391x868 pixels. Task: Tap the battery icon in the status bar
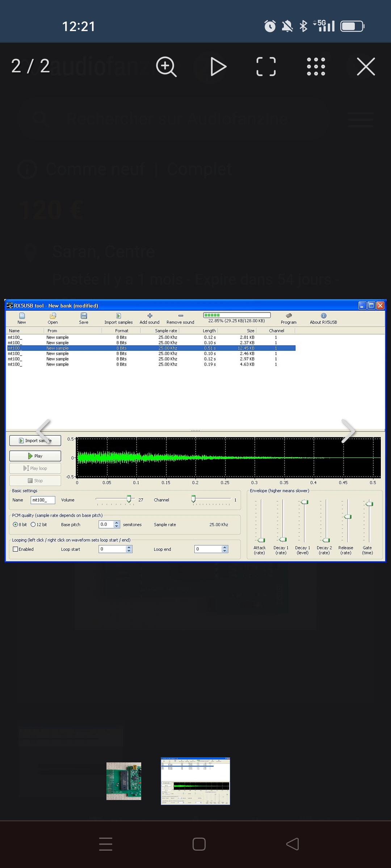352,26
